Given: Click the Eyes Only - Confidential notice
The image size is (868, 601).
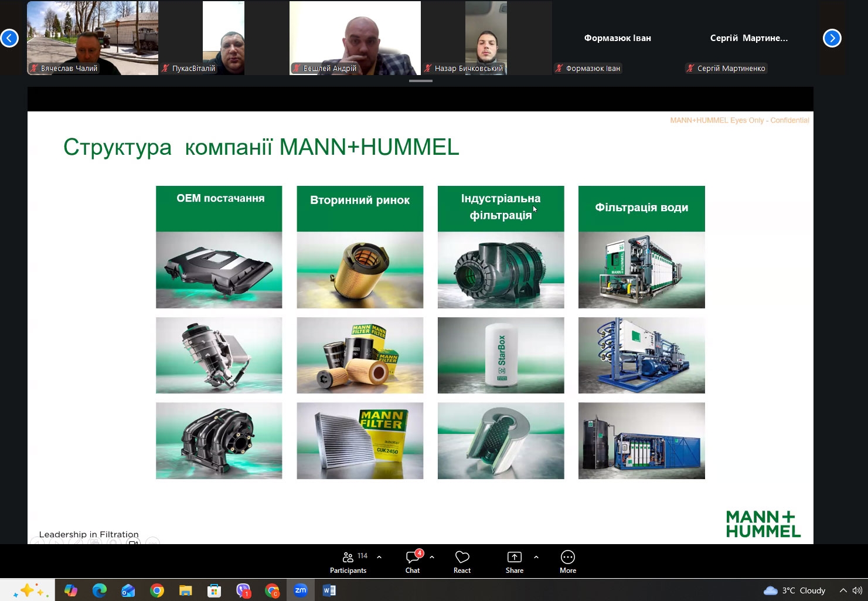Looking at the screenshot, I should point(740,120).
